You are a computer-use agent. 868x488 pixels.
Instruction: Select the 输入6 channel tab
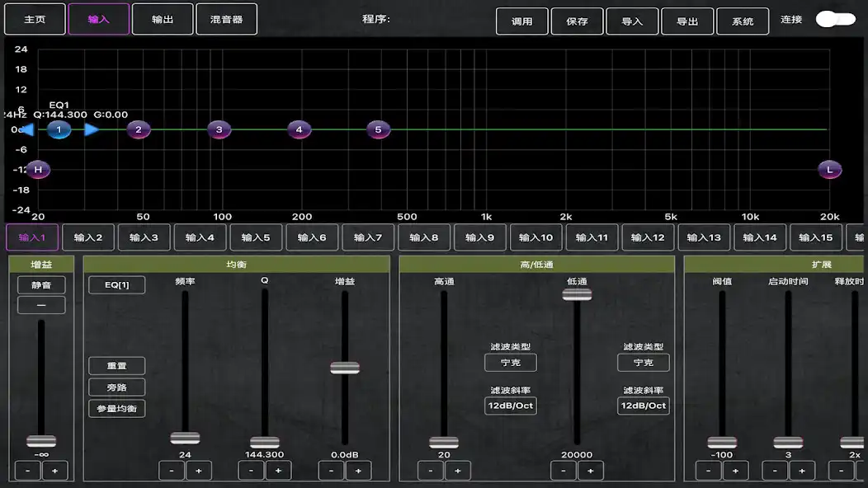(x=312, y=237)
